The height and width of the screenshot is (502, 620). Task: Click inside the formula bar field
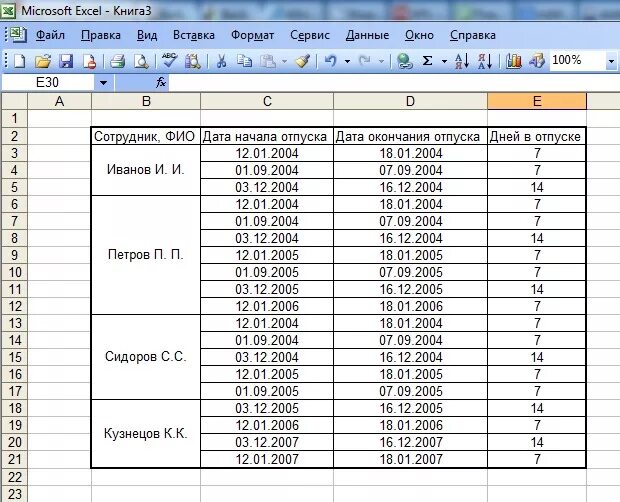(x=393, y=83)
